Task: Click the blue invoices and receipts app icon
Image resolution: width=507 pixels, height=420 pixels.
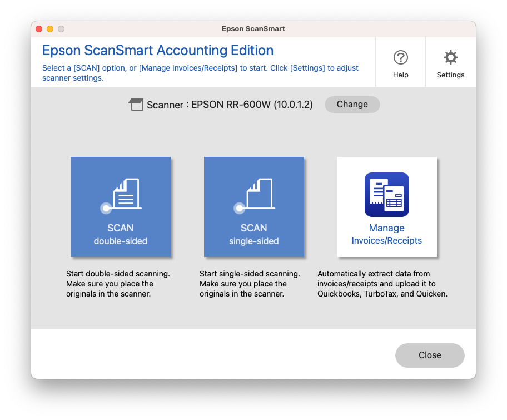Action: coord(387,195)
